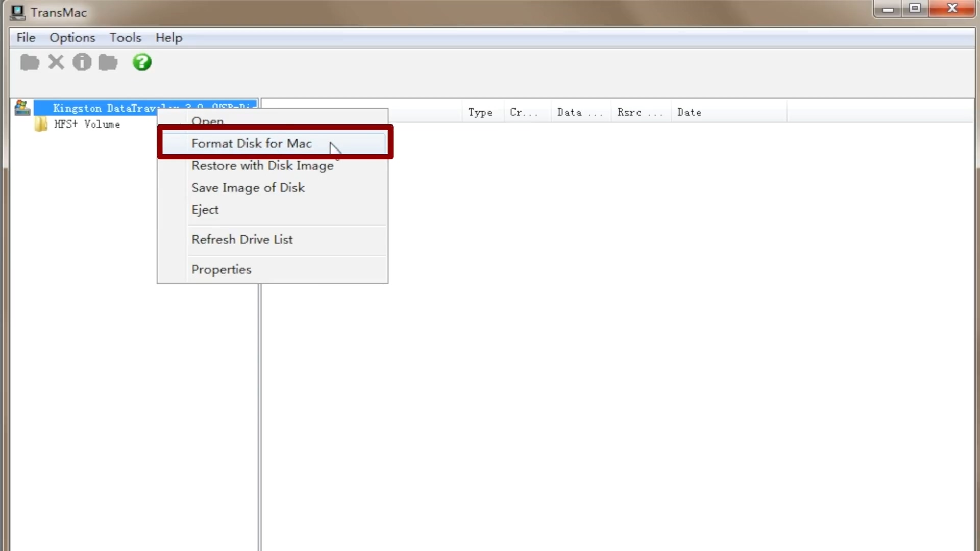
Task: Select Restore with Disk Image
Action: click(262, 166)
